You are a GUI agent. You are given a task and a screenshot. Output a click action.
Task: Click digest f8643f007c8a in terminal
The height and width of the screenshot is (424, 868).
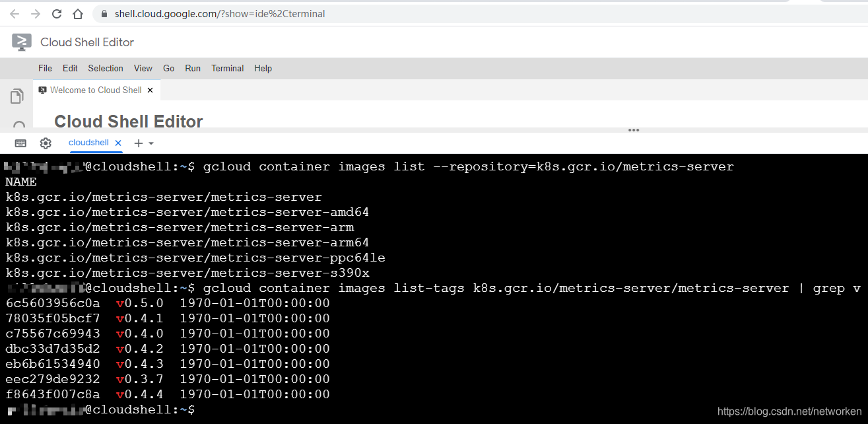tap(53, 394)
